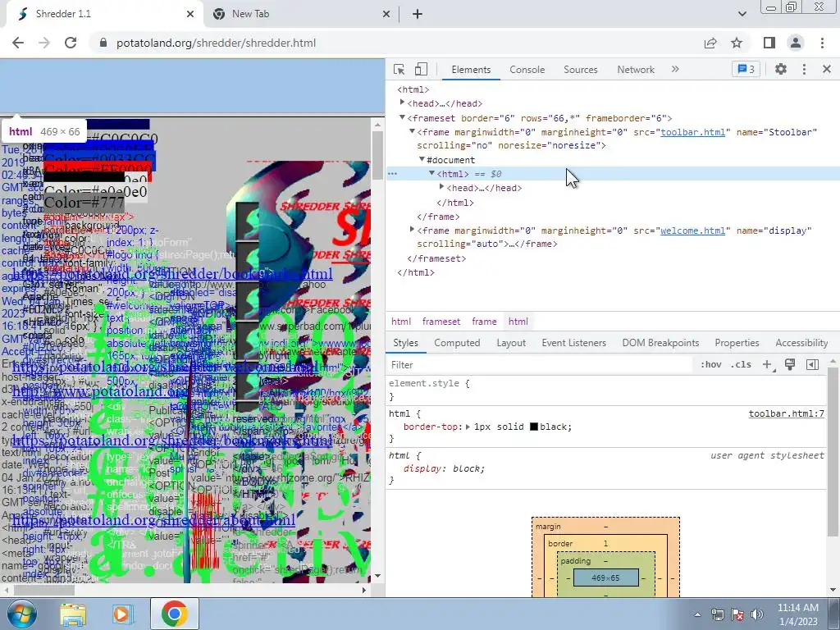The image size is (840, 630).
Task: Open the Event Listeners tab
Action: pyautogui.click(x=573, y=343)
